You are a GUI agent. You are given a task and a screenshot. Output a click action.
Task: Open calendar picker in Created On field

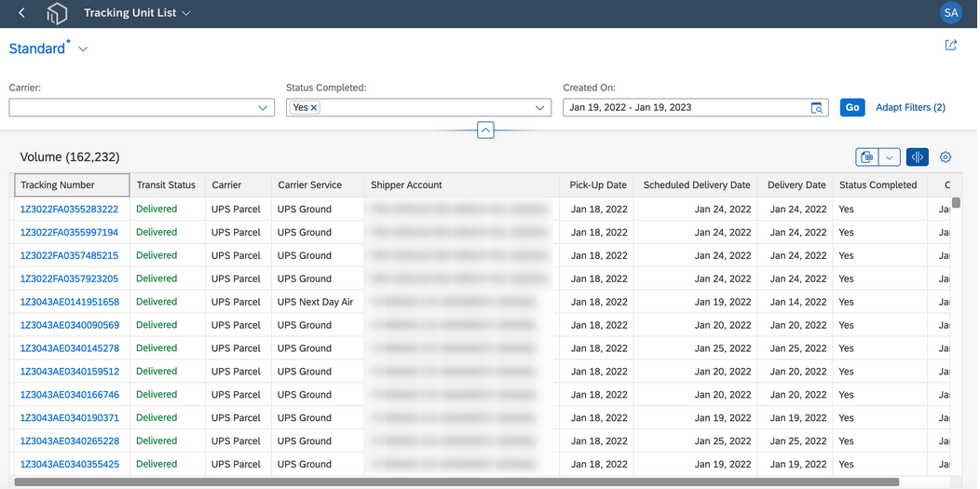point(816,107)
